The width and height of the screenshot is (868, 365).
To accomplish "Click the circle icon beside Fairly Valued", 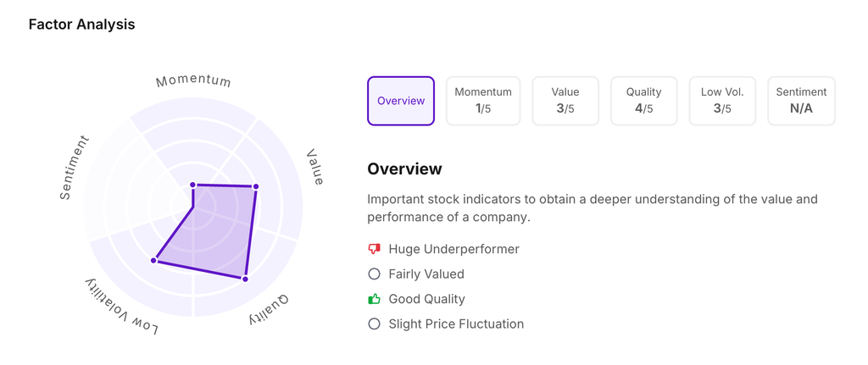I will (374, 274).
